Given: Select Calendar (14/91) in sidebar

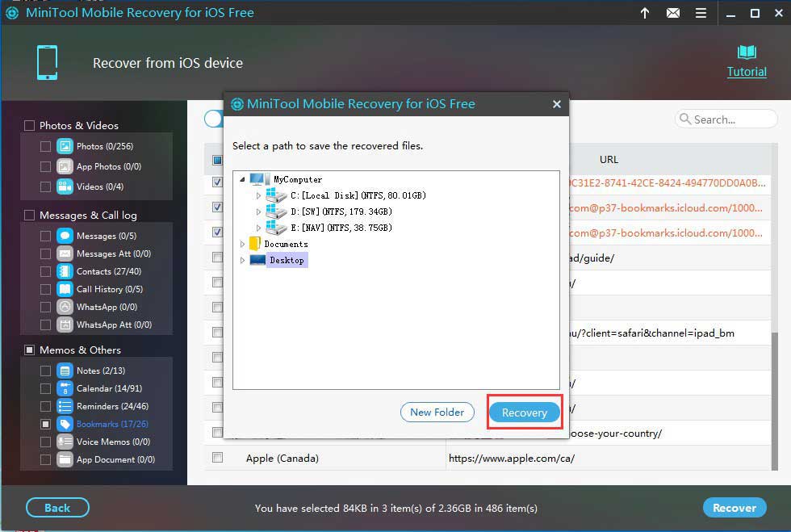Looking at the screenshot, I should (109, 388).
